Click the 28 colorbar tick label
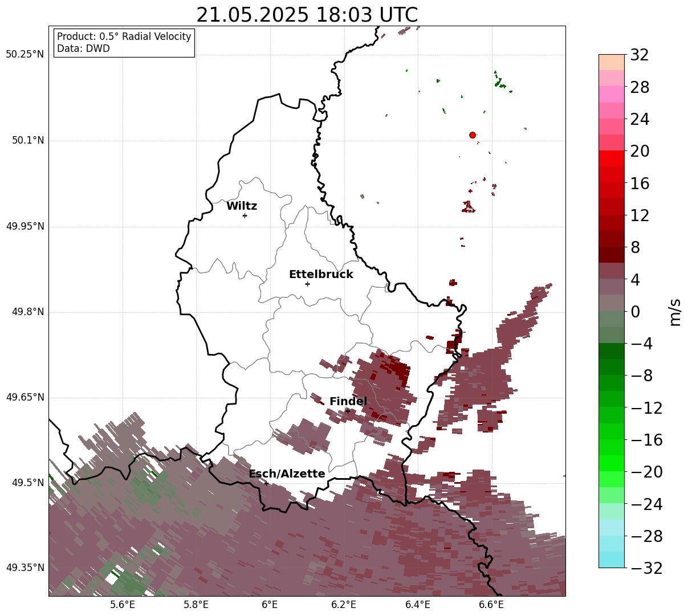 click(640, 88)
